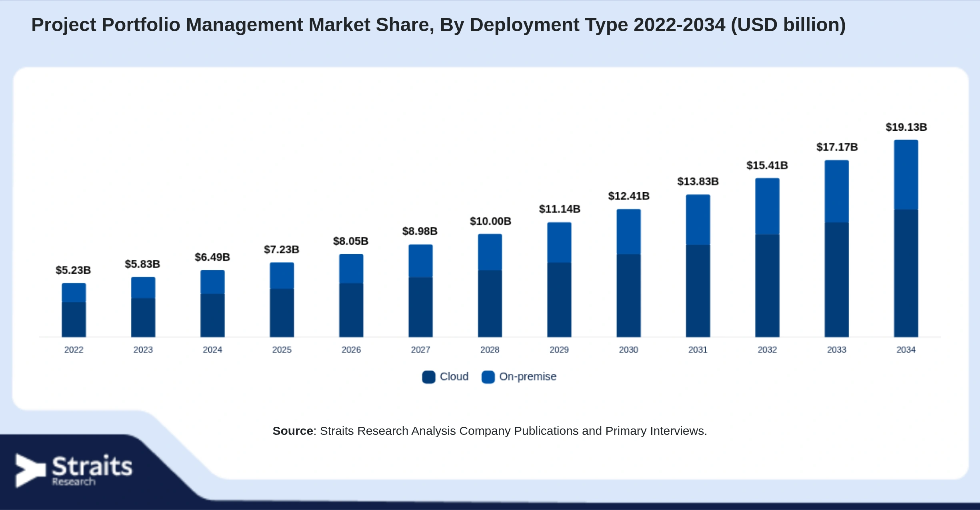Click the 2030 On-premise bar segment
This screenshot has width=980, height=510.
pos(629,232)
